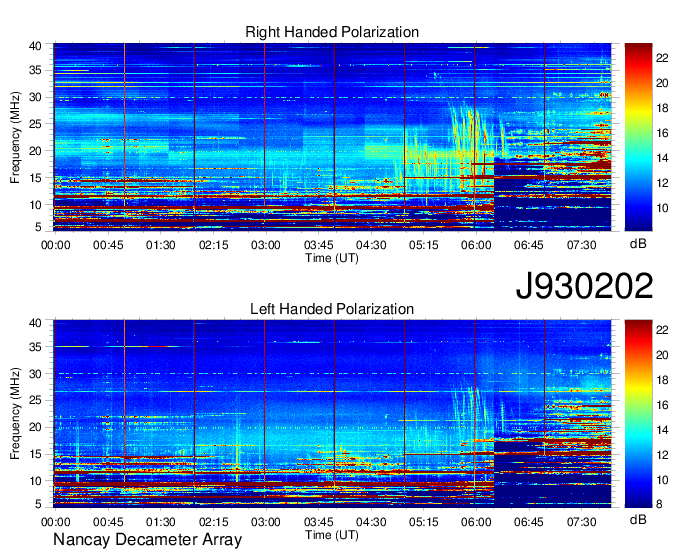Click the 35 MHz tick on Left Handed plot
680x552 pixels.
coord(35,346)
